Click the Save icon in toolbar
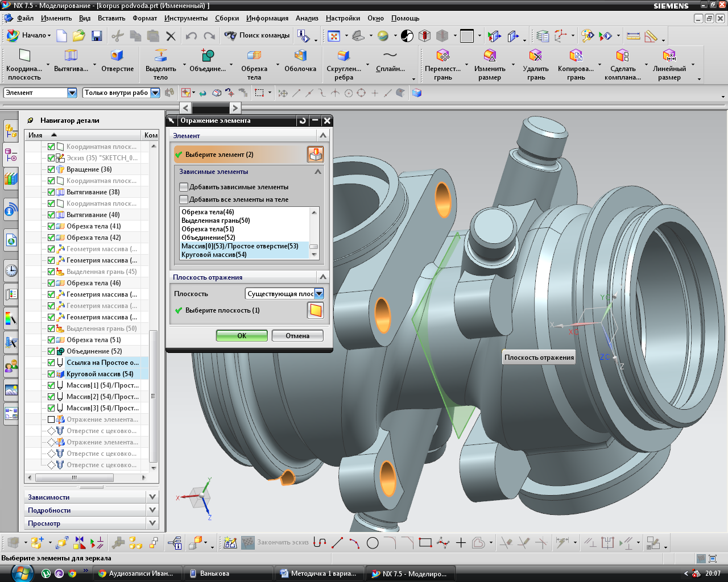728x582 pixels. [97, 36]
